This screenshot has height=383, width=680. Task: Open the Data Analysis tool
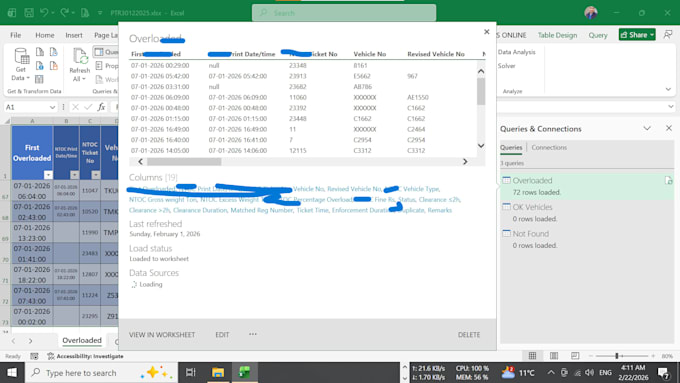[x=517, y=52]
